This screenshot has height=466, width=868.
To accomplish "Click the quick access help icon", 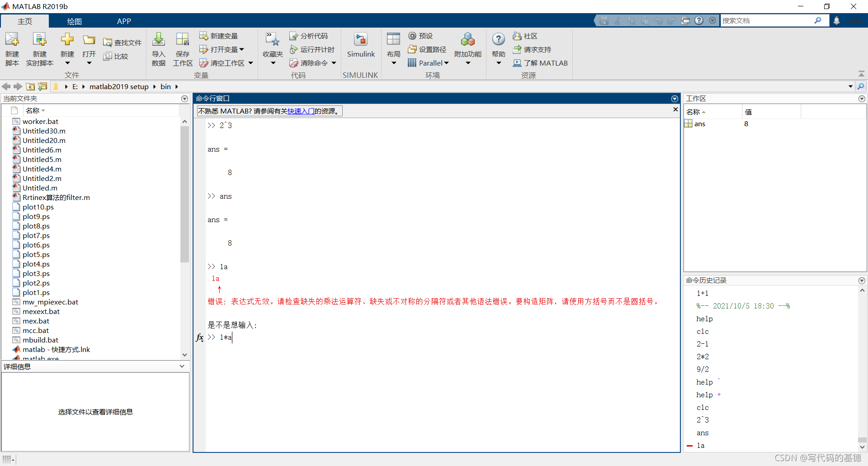I will point(699,20).
